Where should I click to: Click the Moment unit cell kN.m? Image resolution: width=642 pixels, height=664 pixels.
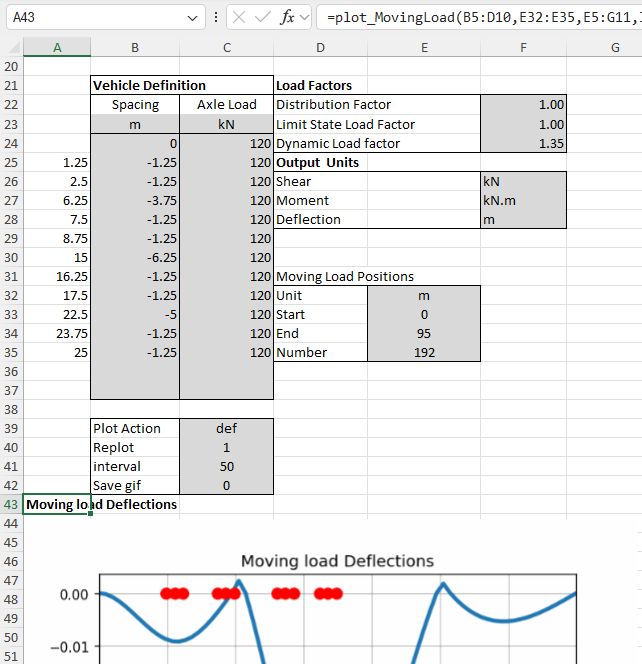click(x=523, y=200)
